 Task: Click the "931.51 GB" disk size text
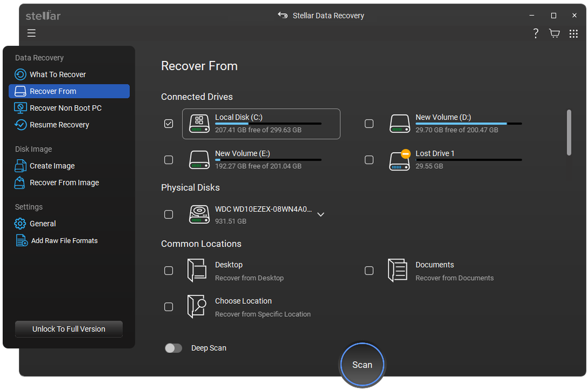tap(231, 221)
